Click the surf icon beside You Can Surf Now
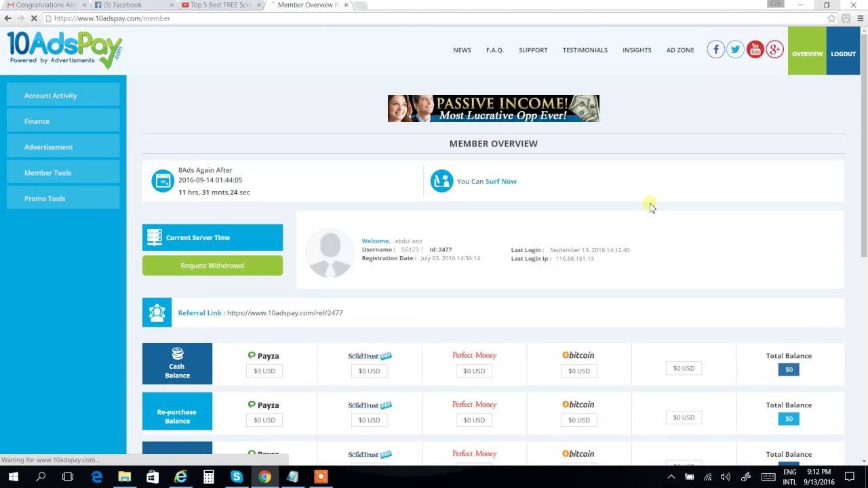The width and height of the screenshot is (868, 488). click(x=441, y=181)
